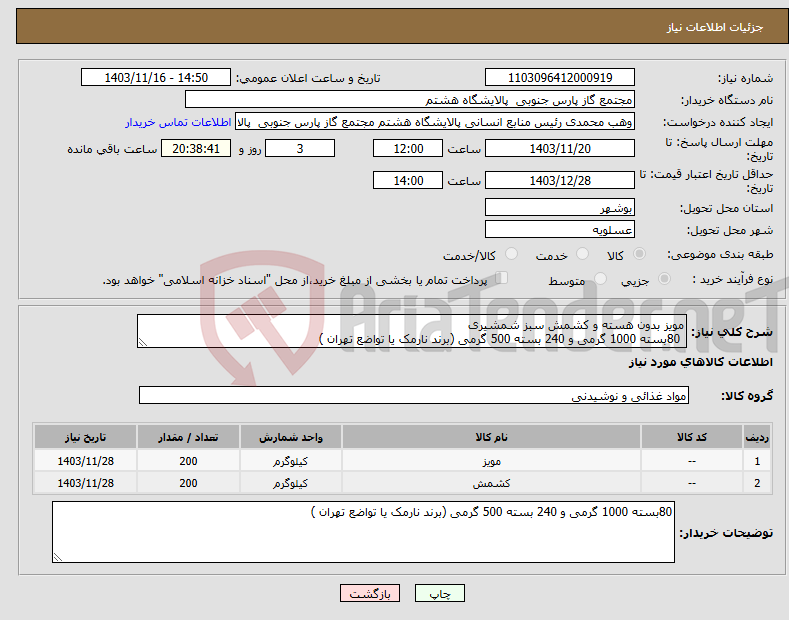Click the گروه کالا field مواد غذائی و نوشیدنی
789x620 pixels.
pos(414,396)
